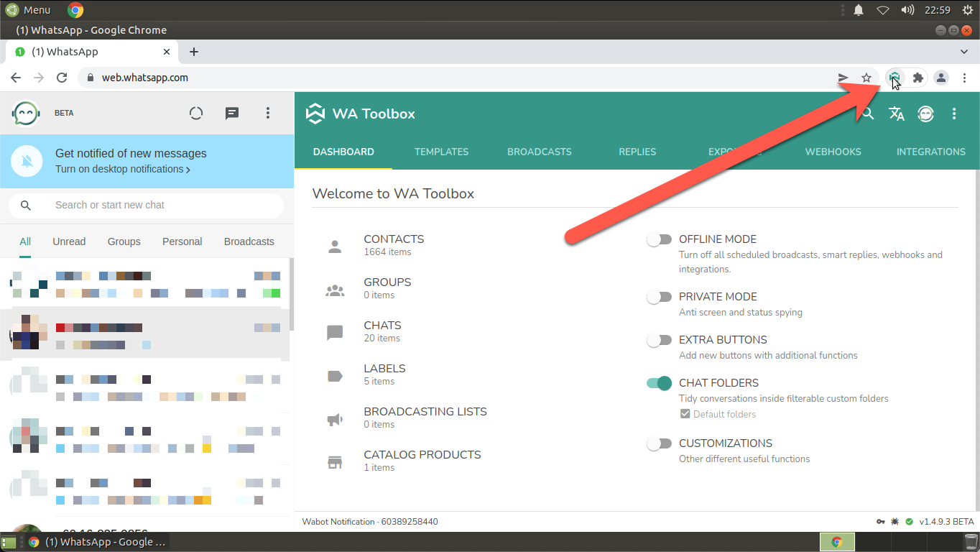Click Wabot Notification footer text
The width and height of the screenshot is (980, 552).
click(369, 522)
